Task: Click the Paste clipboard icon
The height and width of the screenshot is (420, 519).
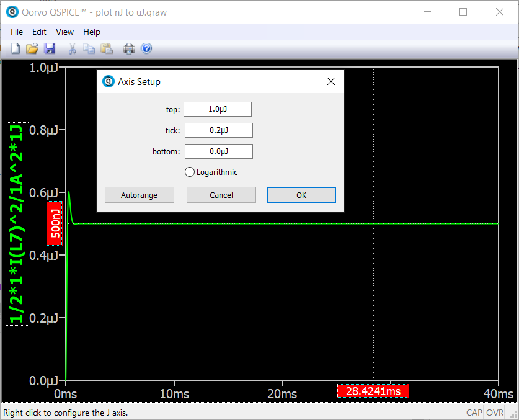Action: click(107, 48)
